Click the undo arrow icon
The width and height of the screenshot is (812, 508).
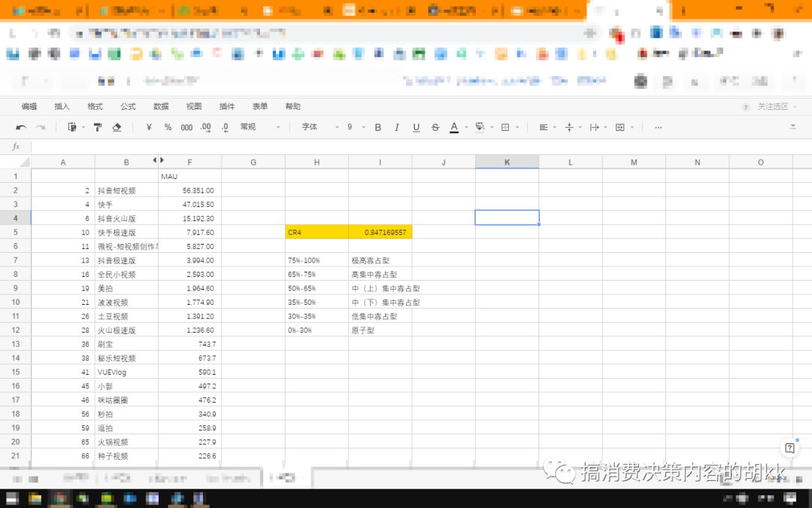(22, 127)
